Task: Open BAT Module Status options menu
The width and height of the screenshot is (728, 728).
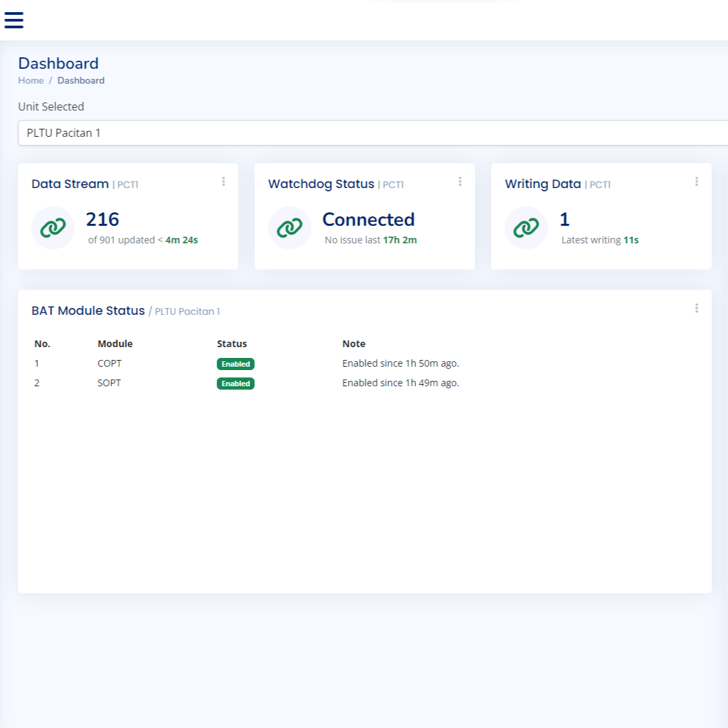Action: coord(696,308)
